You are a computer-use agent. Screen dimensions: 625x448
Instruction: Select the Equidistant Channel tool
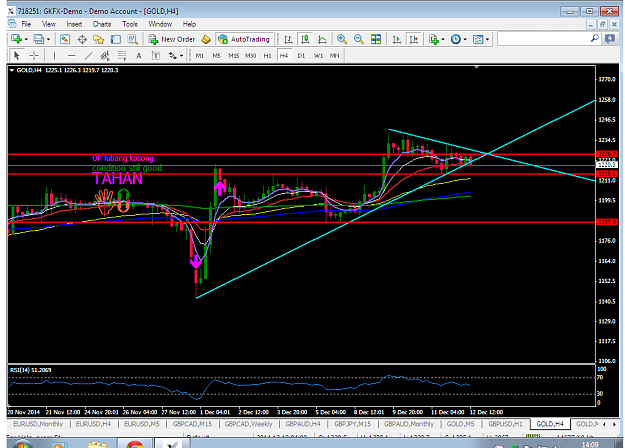coord(105,55)
